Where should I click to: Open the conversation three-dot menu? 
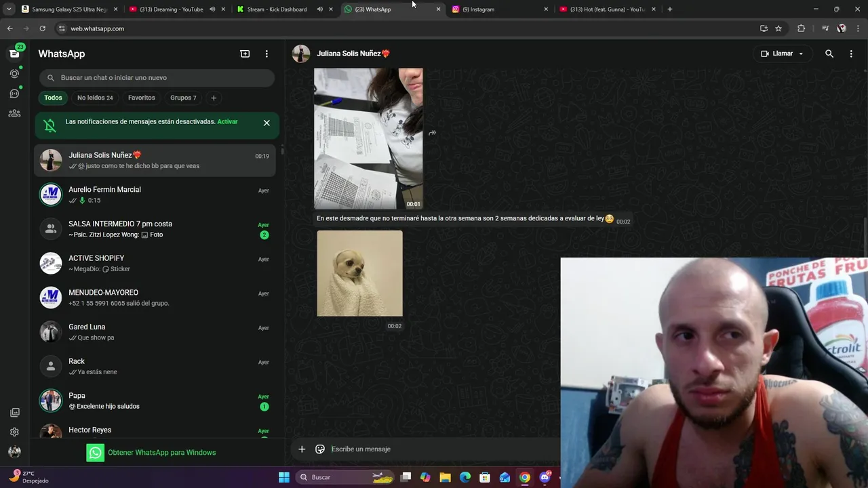coord(851,54)
